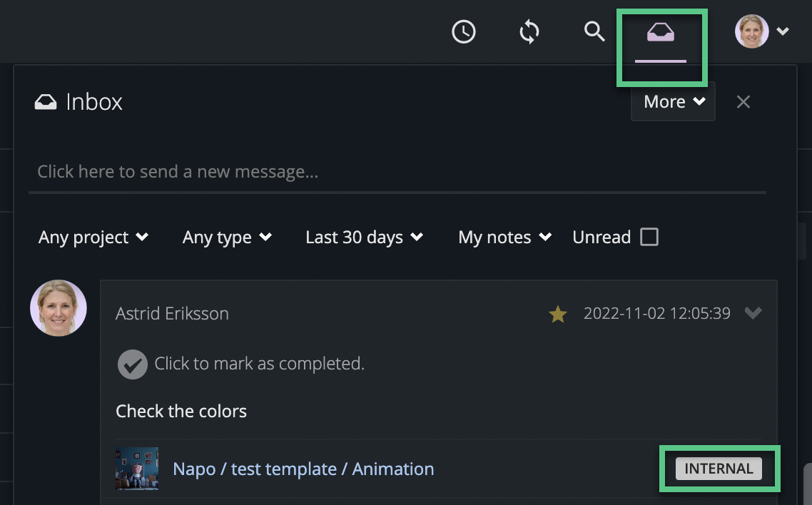
Task: Open the Any project filter dropdown
Action: (x=93, y=237)
